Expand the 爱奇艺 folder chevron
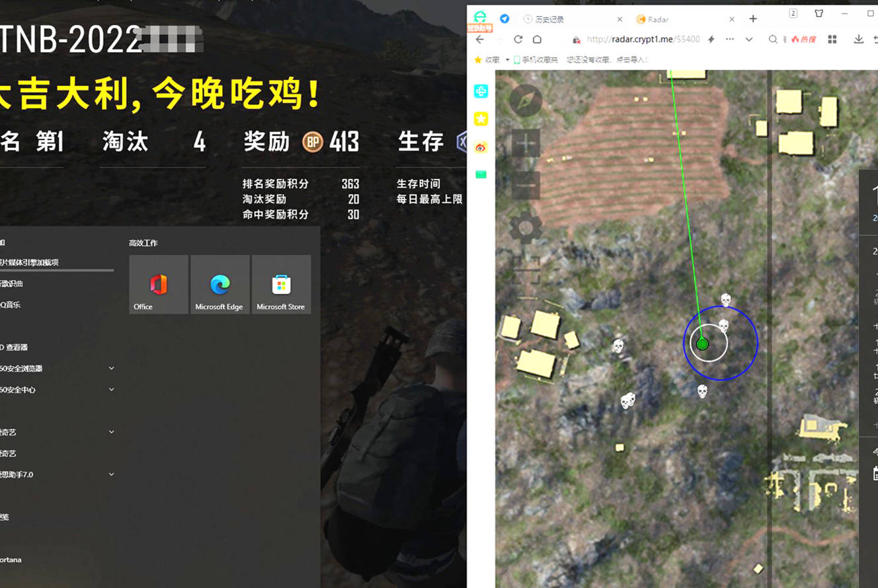The image size is (878, 588). tap(111, 431)
